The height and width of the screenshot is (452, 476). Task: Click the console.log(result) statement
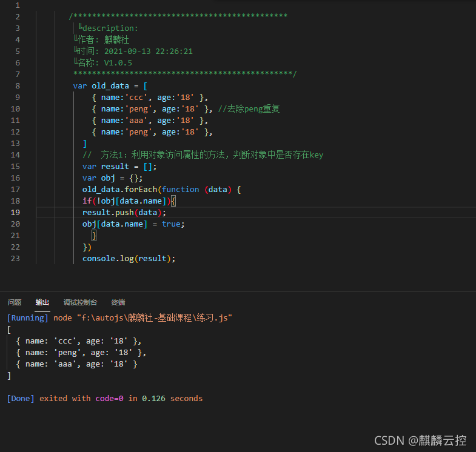tap(129, 259)
